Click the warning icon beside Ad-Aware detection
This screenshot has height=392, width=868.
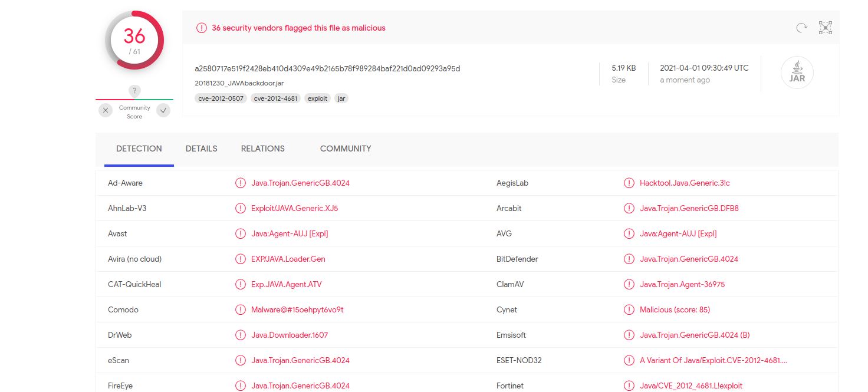[x=241, y=183]
